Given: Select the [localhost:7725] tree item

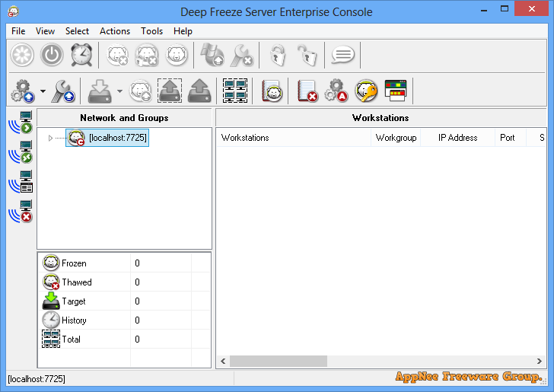Looking at the screenshot, I should (107, 138).
